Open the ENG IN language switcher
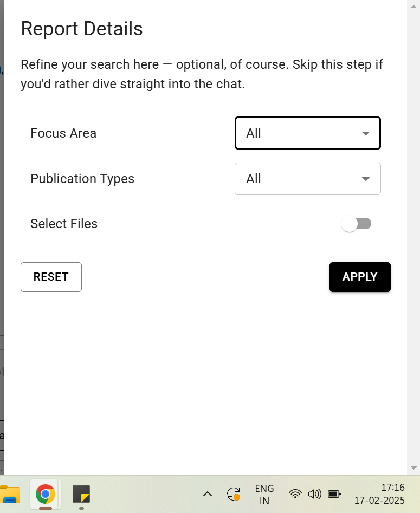420x513 pixels. (264, 494)
